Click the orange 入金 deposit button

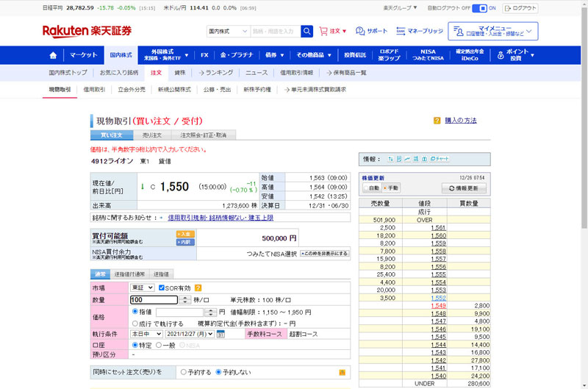184,234
